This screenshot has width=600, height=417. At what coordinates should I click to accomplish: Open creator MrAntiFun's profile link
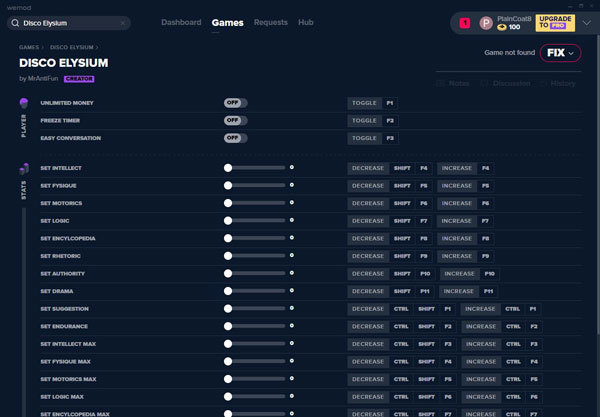coord(43,78)
